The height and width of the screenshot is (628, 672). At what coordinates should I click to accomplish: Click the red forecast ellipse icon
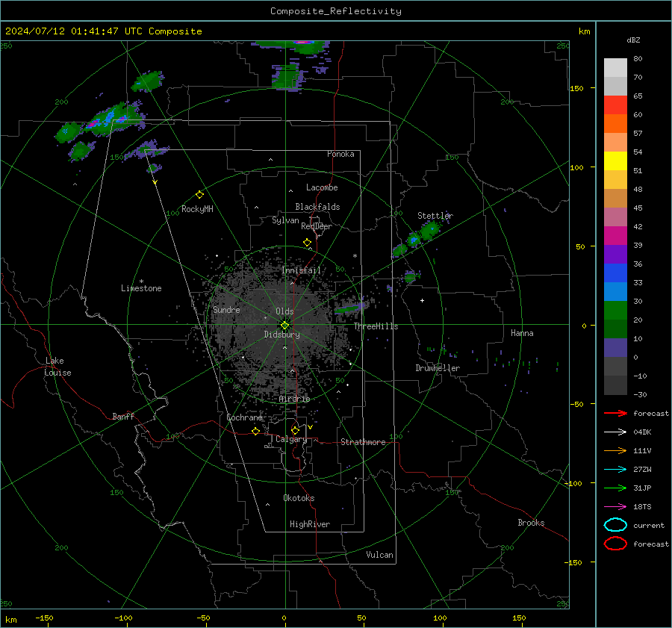(615, 544)
